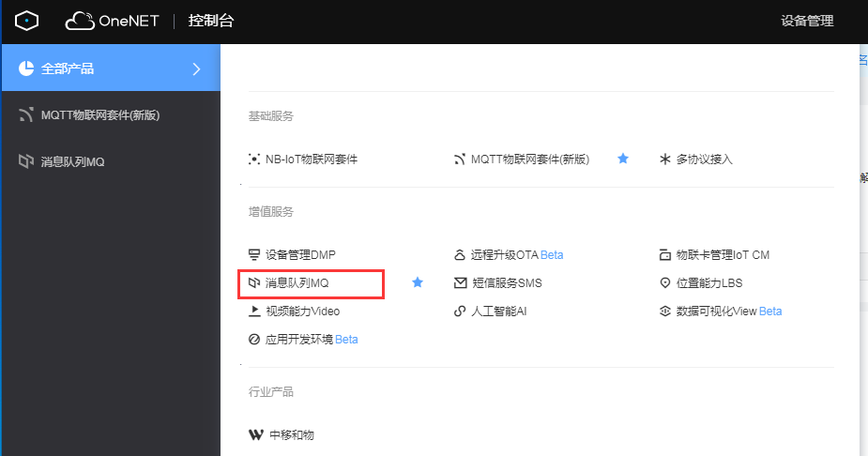Click 消息队列MQ icon in product list
868x456 pixels.
pos(254,282)
